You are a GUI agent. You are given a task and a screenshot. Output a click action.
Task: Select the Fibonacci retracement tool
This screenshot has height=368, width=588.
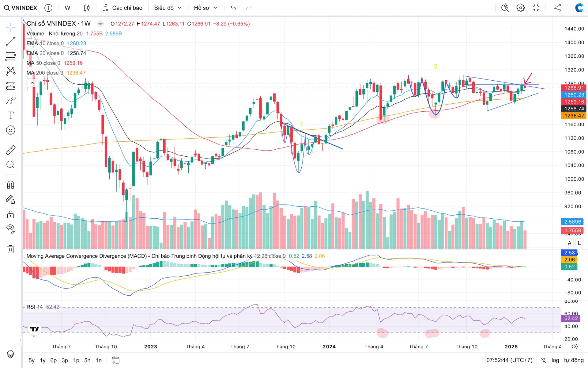click(11, 56)
